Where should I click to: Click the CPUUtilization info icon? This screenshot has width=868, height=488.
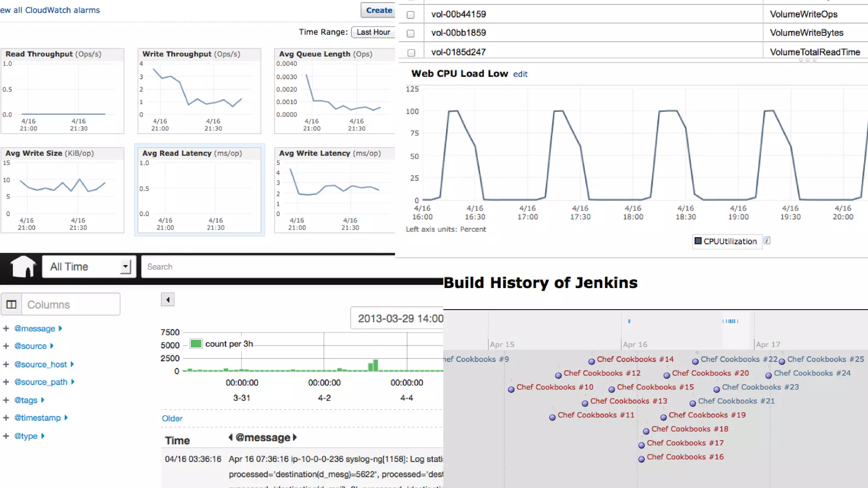[767, 241]
